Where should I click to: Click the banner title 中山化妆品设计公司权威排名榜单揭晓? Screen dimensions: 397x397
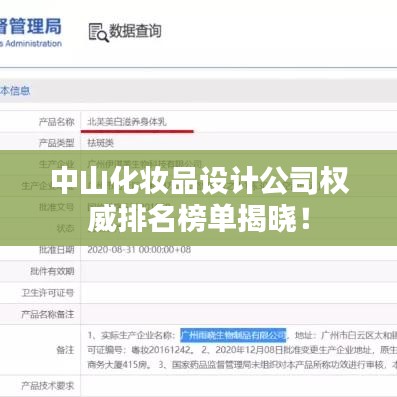tap(199, 199)
